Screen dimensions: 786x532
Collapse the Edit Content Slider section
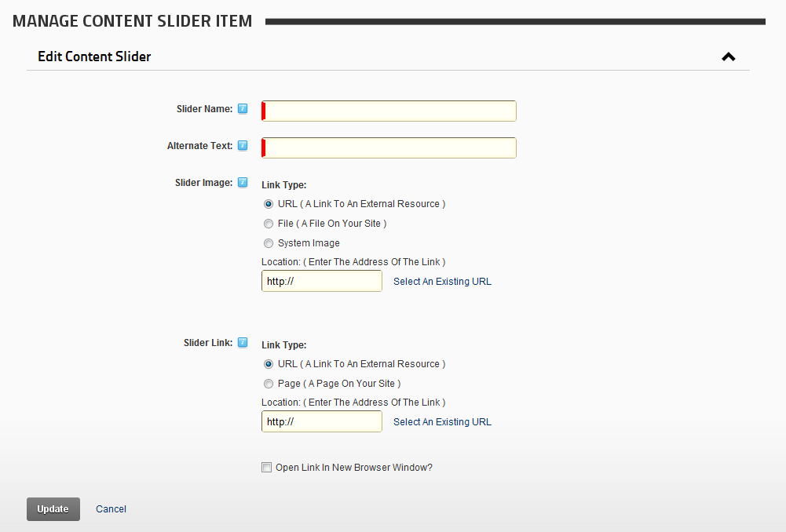point(729,56)
